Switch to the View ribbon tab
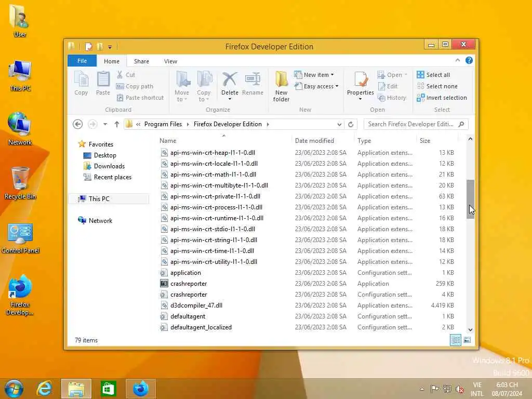 (x=170, y=61)
